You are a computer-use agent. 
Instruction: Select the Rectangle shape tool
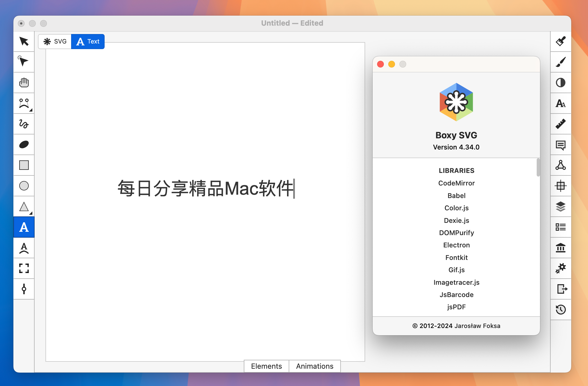click(23, 165)
